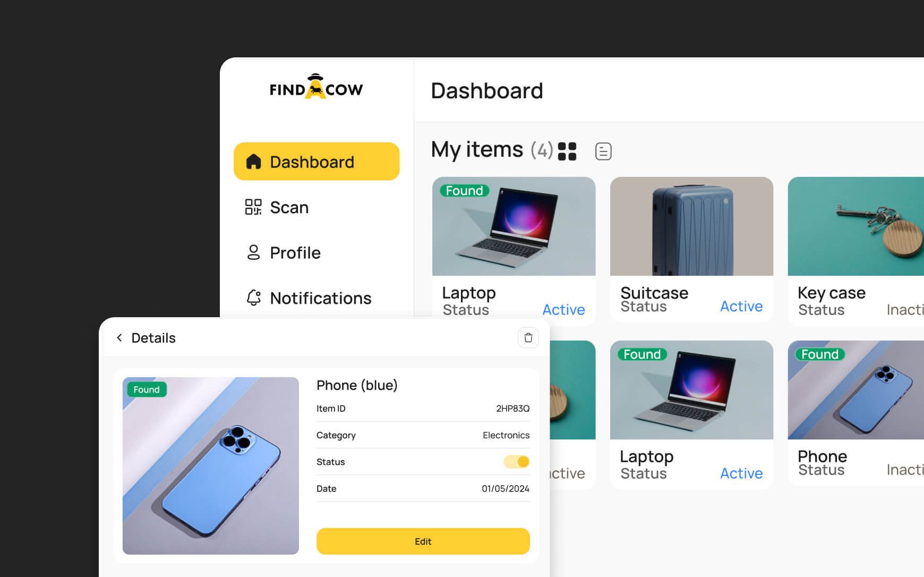
Task: Click the Found badge on the phone photo
Action: [x=147, y=389]
